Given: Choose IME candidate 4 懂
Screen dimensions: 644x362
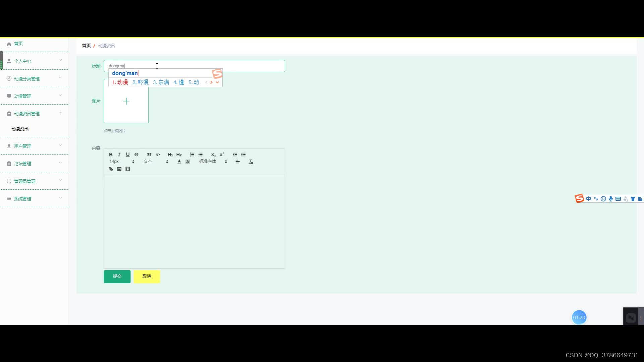Looking at the screenshot, I should (179, 82).
